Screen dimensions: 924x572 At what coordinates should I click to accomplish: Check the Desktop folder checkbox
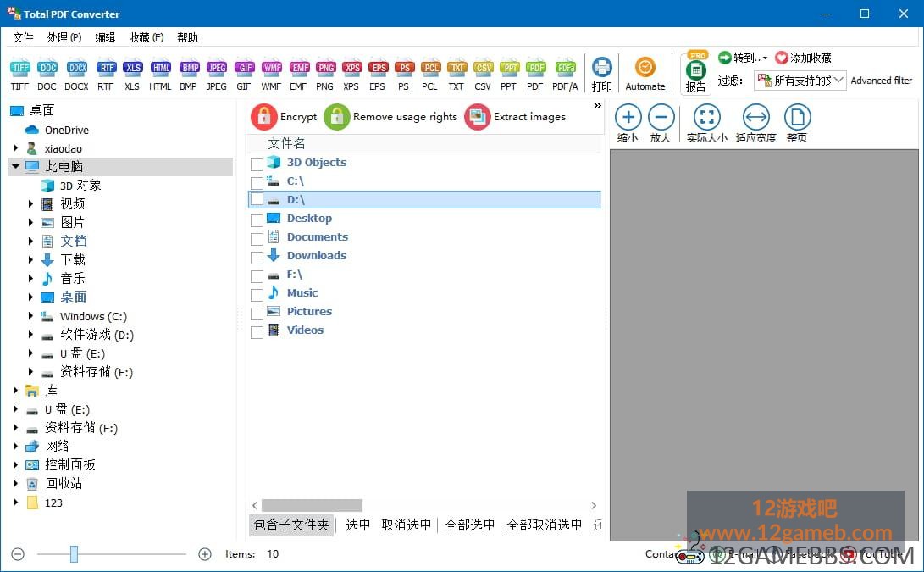pos(257,220)
